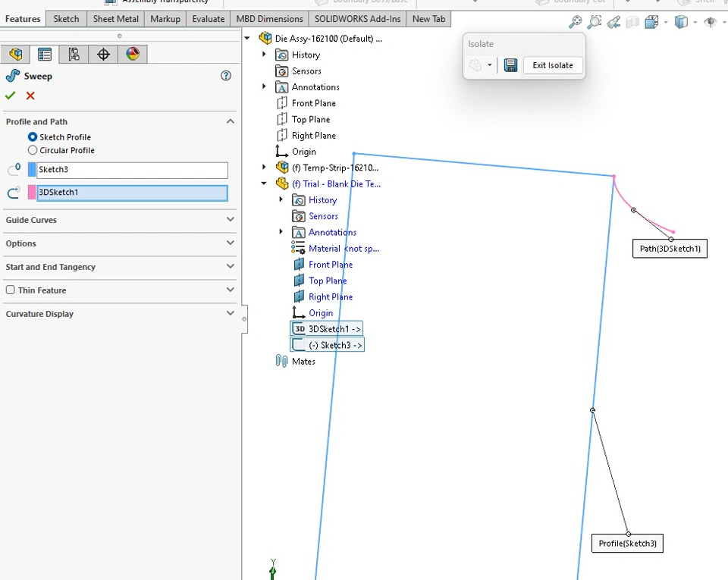Switch to the Evaluate tab

click(x=208, y=19)
